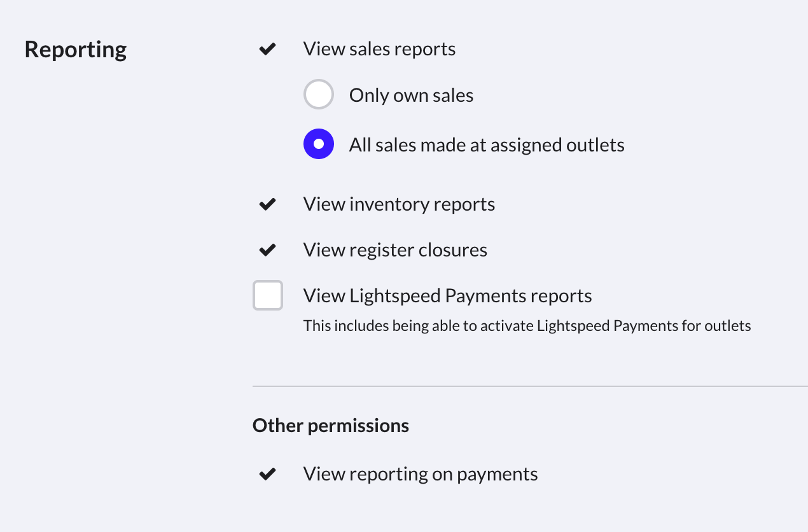Click the View inventory reports label

[399, 204]
